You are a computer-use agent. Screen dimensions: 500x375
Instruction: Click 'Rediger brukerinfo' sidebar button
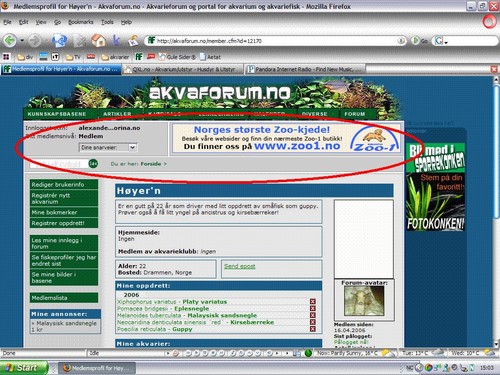(x=64, y=184)
